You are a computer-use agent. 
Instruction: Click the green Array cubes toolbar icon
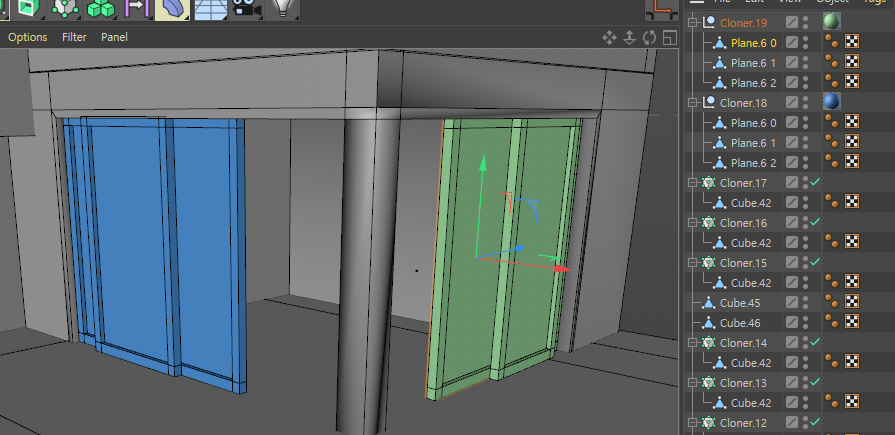[x=101, y=8]
